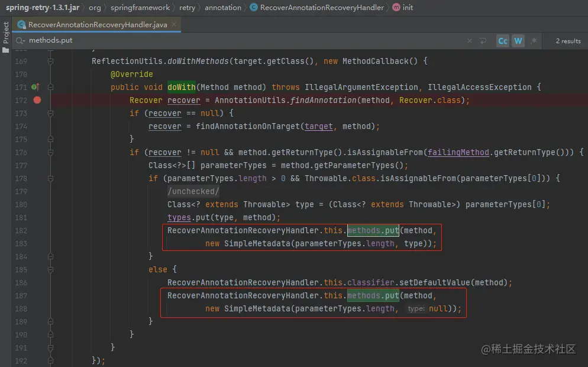Click the init method breadcrumb
Screen dimensions: 588x367
(408, 8)
